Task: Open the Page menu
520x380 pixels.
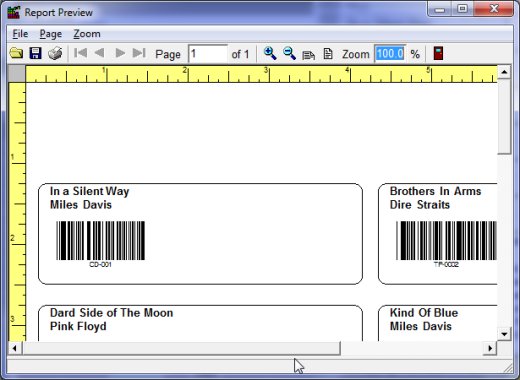Action: point(51,34)
